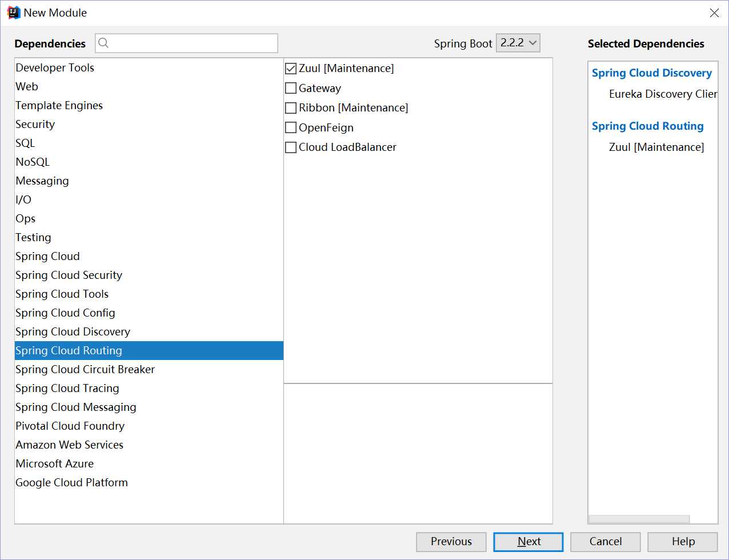Select Spring Cloud Security category
729x560 pixels.
pyautogui.click(x=149, y=275)
